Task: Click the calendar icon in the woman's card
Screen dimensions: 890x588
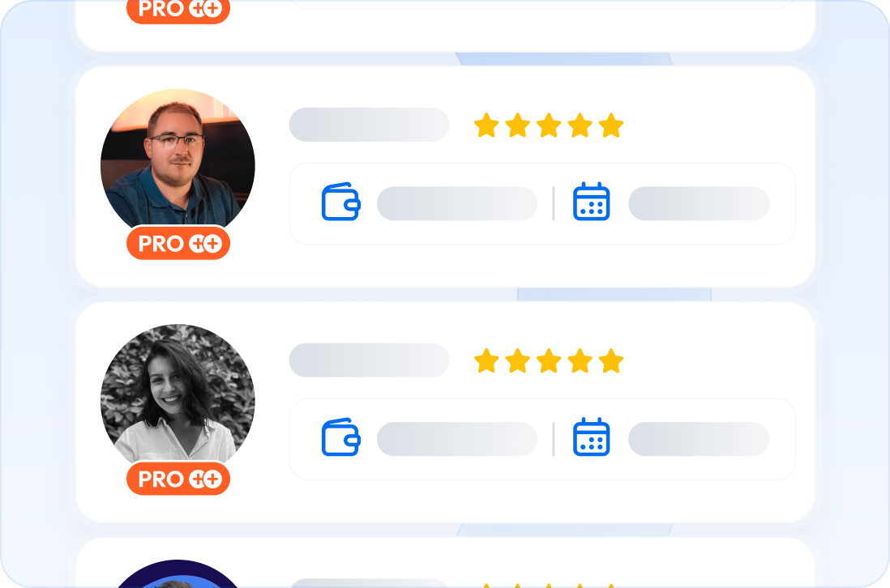Action: click(592, 437)
